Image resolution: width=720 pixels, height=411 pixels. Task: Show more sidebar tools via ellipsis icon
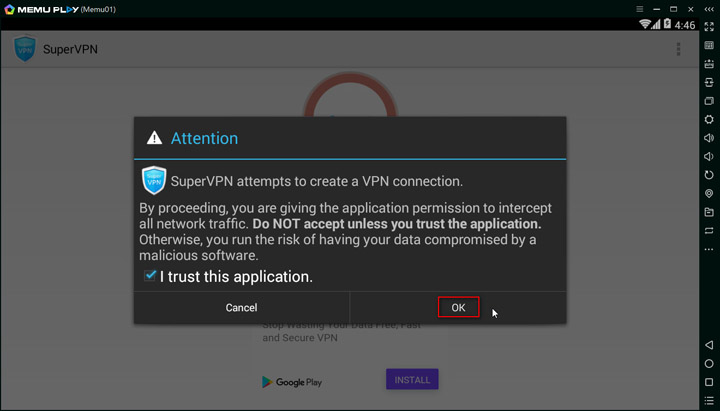709,249
